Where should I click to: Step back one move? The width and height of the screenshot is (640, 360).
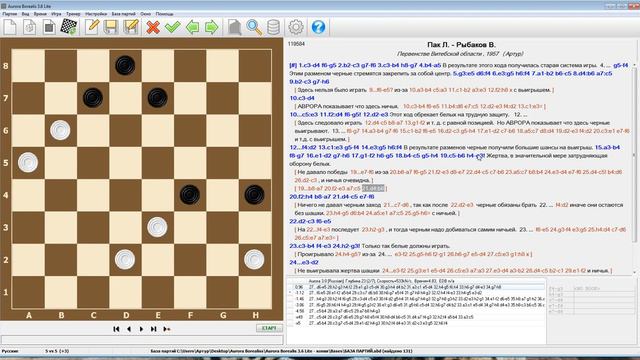129,329
